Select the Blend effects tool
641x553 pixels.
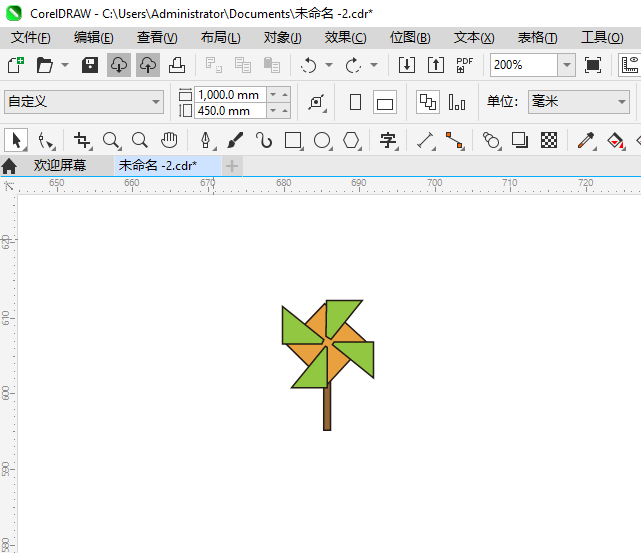tap(491, 140)
